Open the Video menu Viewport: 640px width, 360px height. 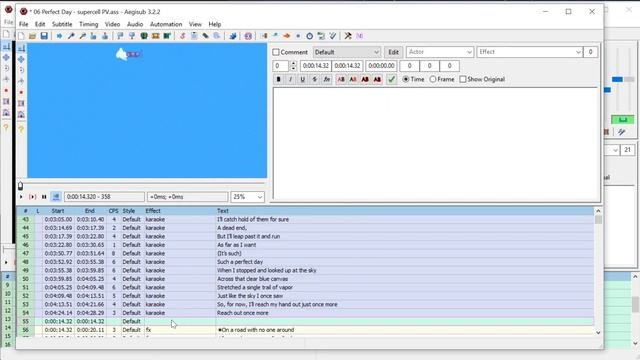(112, 24)
